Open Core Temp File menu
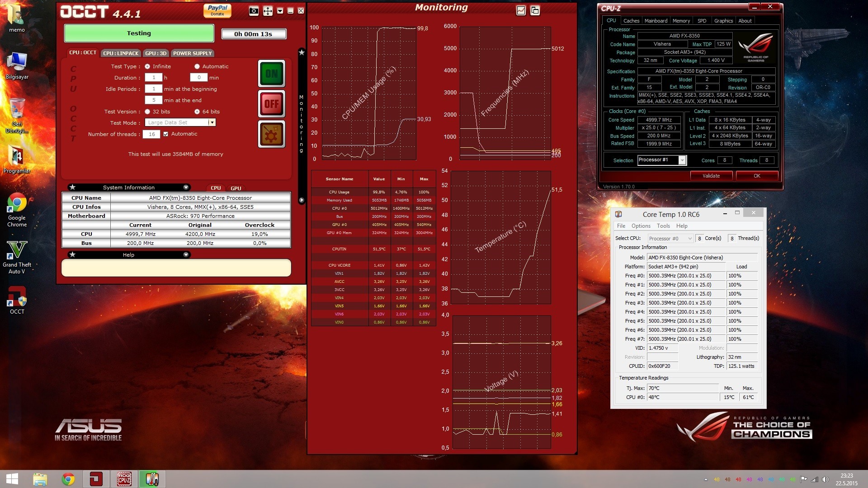This screenshot has width=868, height=488. tap(621, 226)
